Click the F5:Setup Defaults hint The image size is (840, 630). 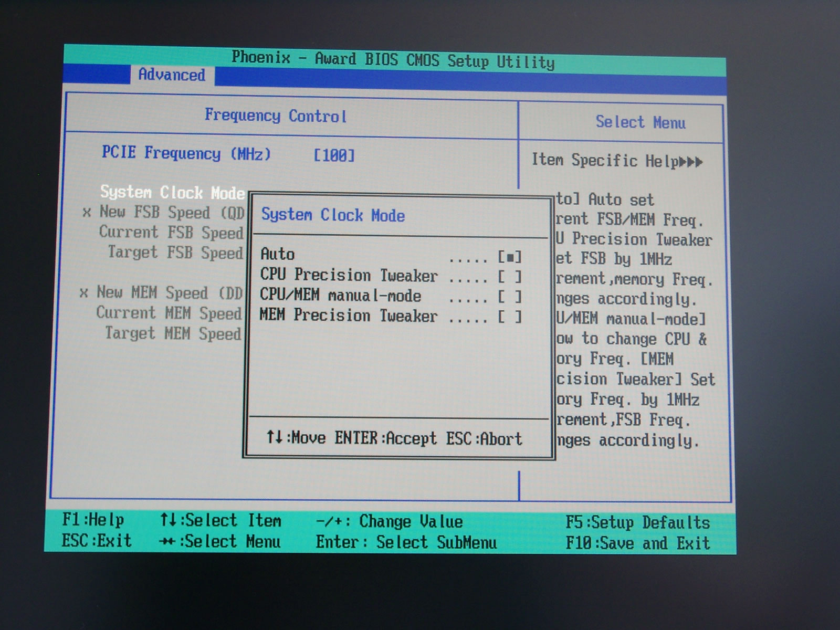pos(638,523)
